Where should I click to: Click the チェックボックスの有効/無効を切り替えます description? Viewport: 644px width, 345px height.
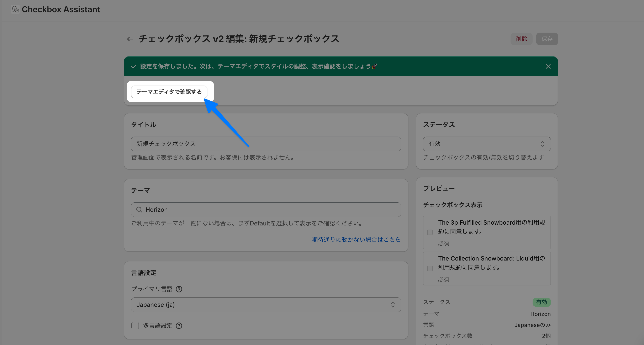(484, 158)
